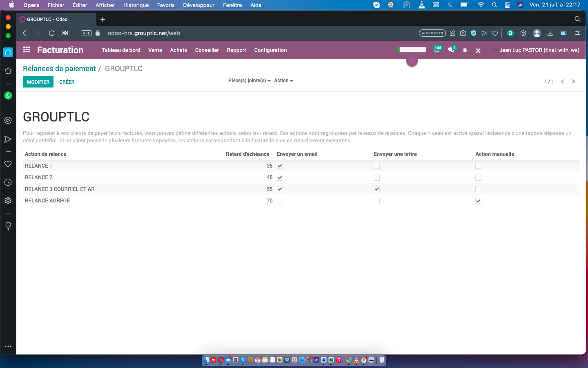Open the Odoo apps grid menu
This screenshot has width=588, height=368.
tap(27, 50)
